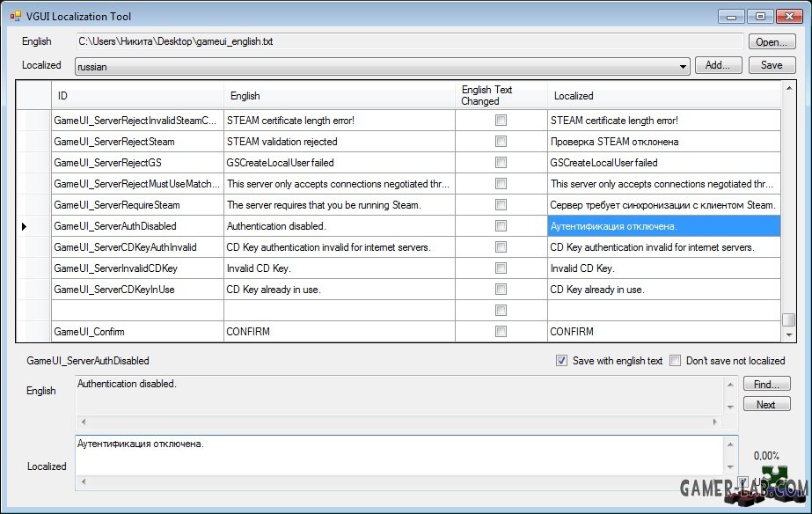The width and height of the screenshot is (812, 514).
Task: Click English text box scroll down arrow
Action: click(730, 408)
